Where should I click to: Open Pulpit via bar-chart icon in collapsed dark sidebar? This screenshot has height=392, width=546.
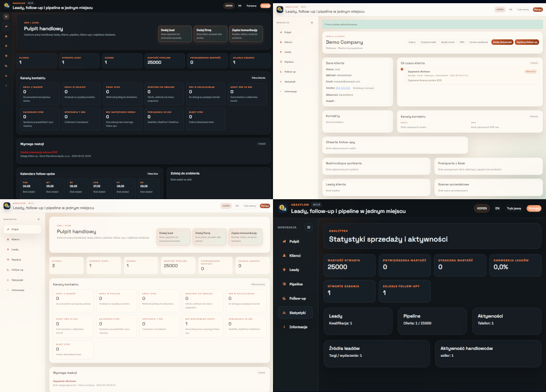(x=6, y=27)
